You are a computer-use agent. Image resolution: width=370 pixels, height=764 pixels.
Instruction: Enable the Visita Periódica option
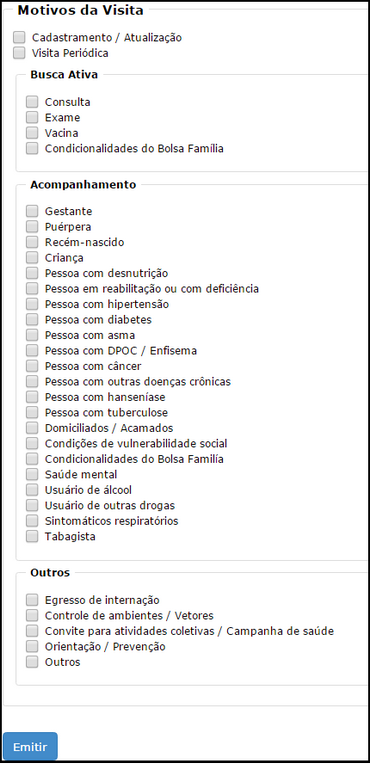(x=19, y=53)
